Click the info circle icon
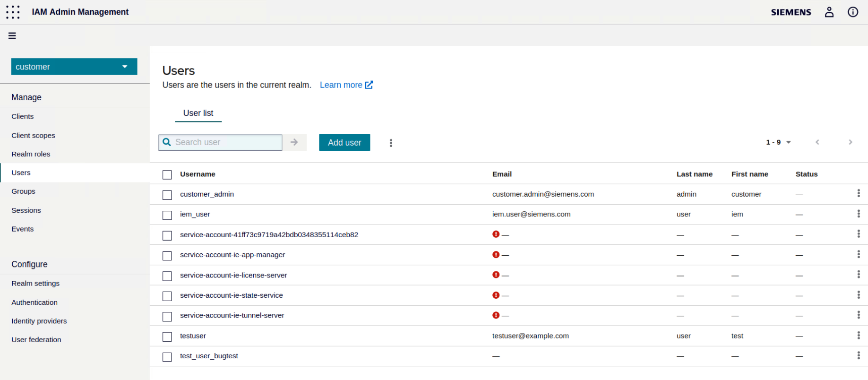Image resolution: width=868 pixels, height=380 pixels. [853, 12]
